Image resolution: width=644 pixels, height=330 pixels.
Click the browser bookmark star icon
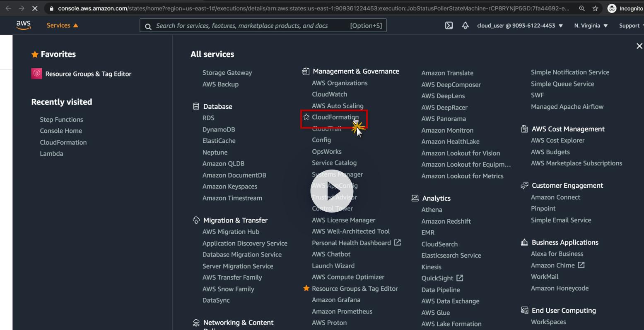click(x=595, y=8)
